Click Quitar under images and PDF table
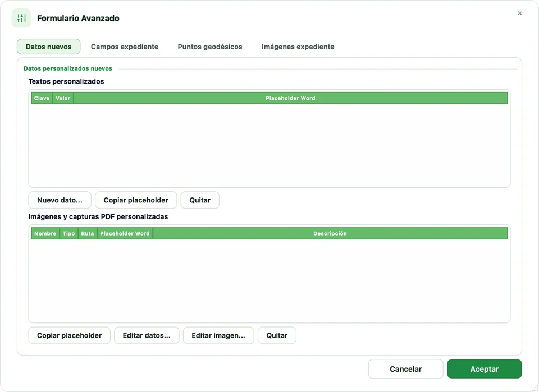539x392 pixels. (277, 335)
